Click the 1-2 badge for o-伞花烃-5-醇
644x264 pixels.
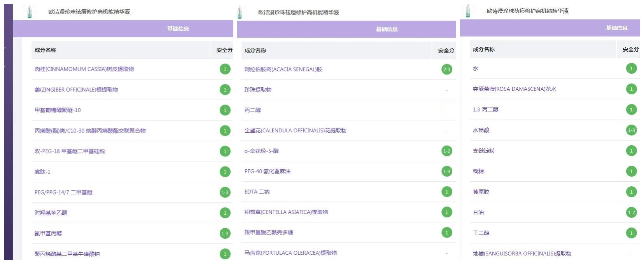coord(447,151)
